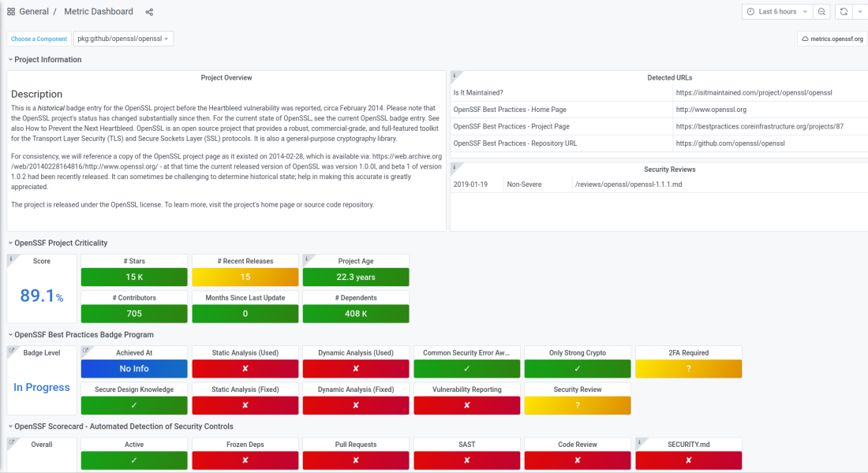Click the external link icon on Achieved At panel
Viewport: 868px width, 473px height.
(x=85, y=349)
